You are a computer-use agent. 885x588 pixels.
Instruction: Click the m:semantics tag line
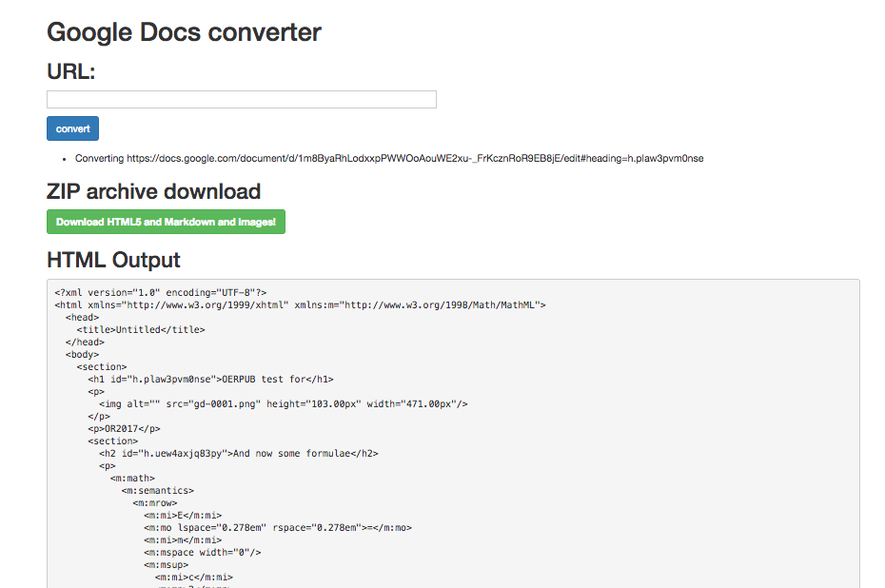tap(157, 491)
